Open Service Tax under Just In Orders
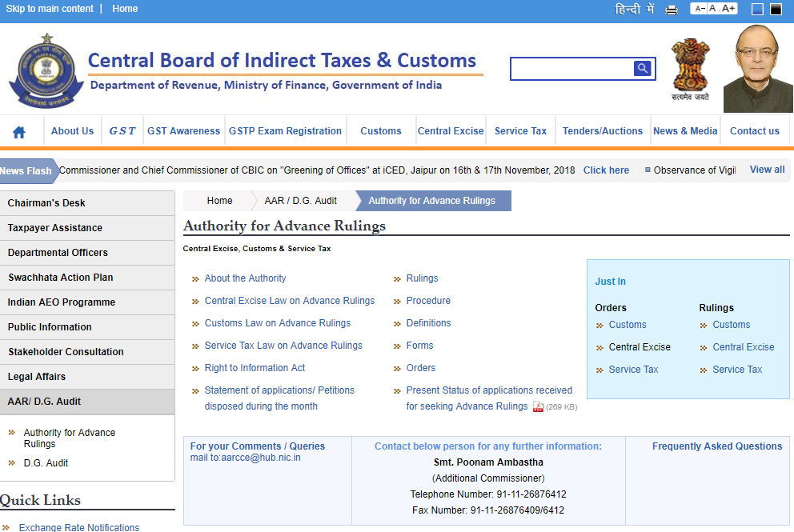794x532 pixels. [x=633, y=370]
